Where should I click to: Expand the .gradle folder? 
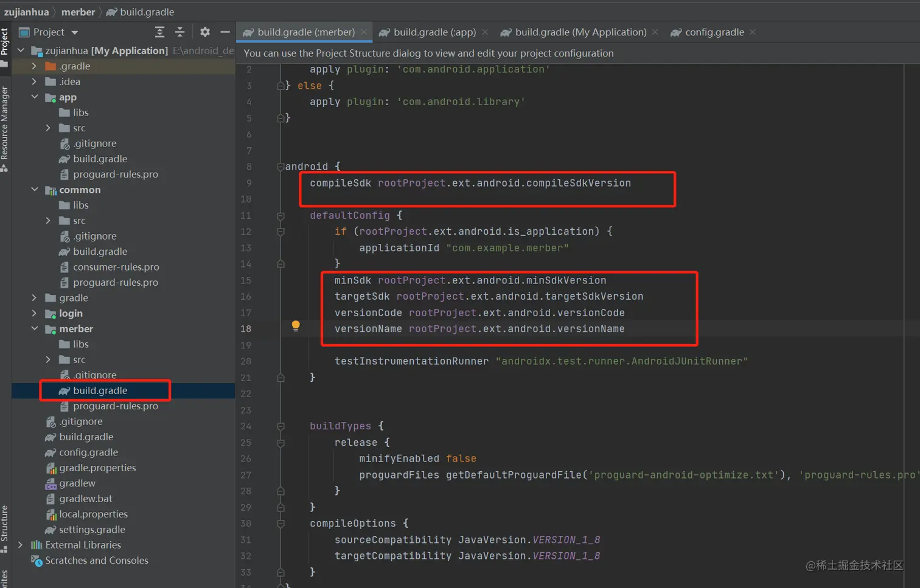34,66
